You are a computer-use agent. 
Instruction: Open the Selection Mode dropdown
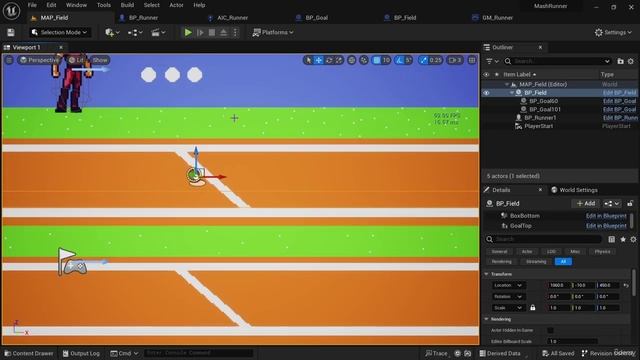pos(60,32)
